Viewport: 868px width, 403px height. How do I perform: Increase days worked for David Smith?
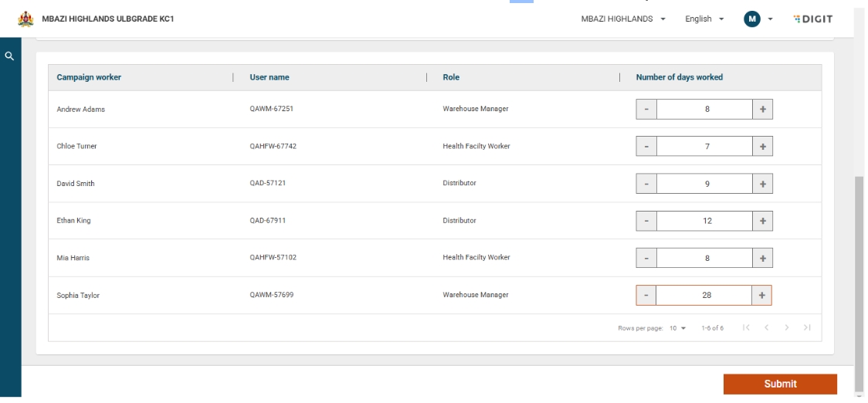click(762, 184)
